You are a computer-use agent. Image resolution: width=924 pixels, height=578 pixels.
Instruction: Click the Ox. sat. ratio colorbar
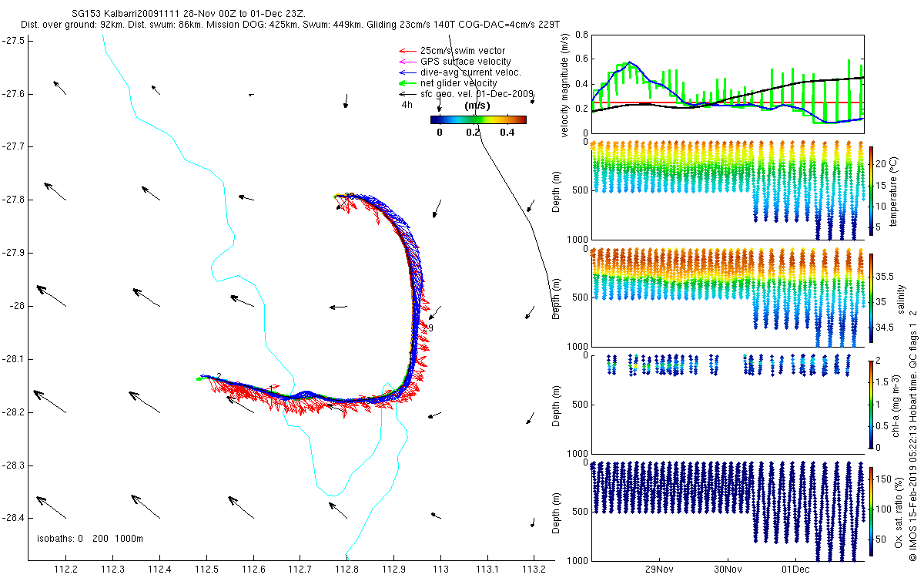coord(871,510)
